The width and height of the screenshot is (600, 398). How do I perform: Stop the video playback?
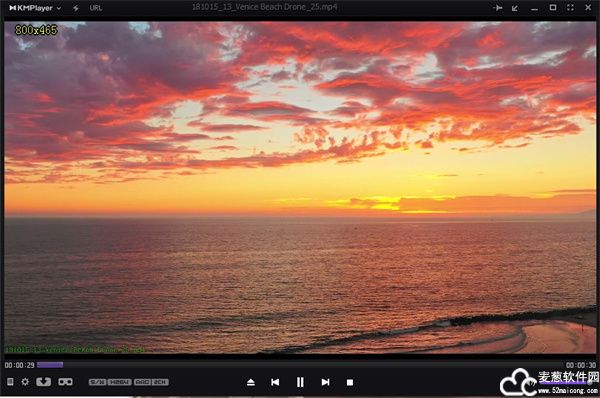(350, 382)
